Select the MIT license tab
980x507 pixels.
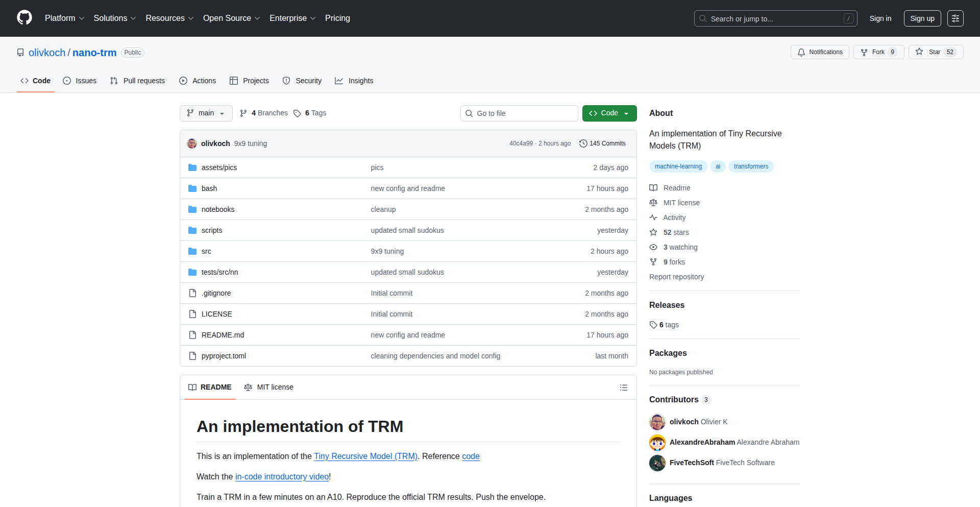click(269, 387)
